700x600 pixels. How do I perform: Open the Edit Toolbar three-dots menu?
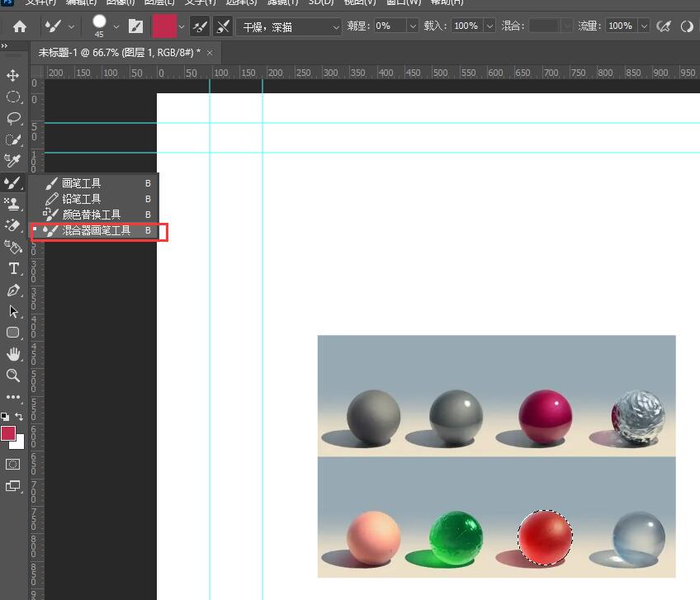click(12, 397)
